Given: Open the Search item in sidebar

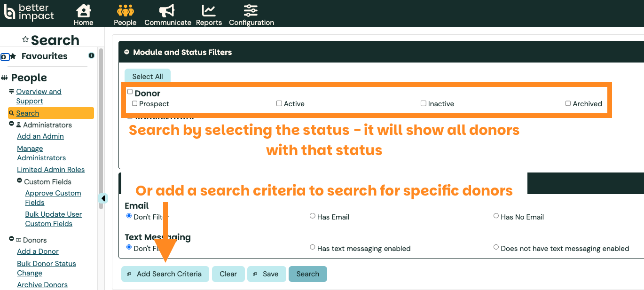Looking at the screenshot, I should [28, 113].
